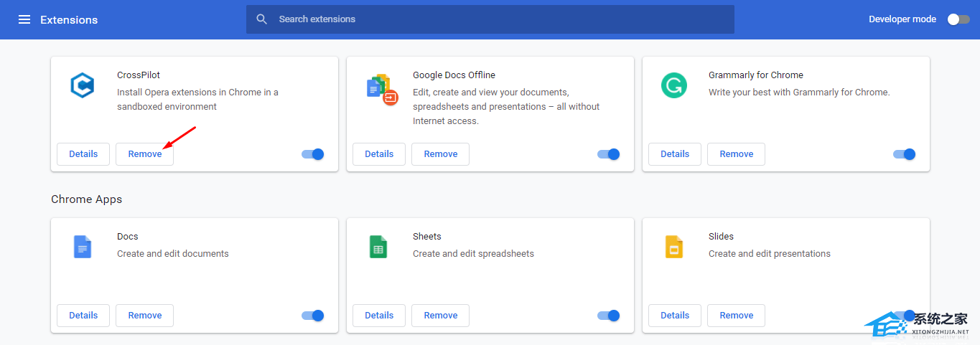Toggle off the Docs app
The width and height of the screenshot is (980, 345).
pos(313,316)
